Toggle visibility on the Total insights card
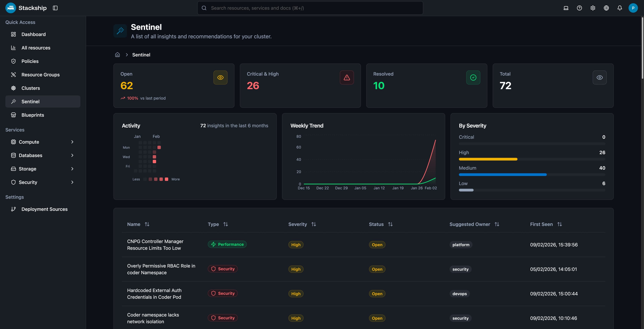The height and width of the screenshot is (329, 644). [600, 77]
